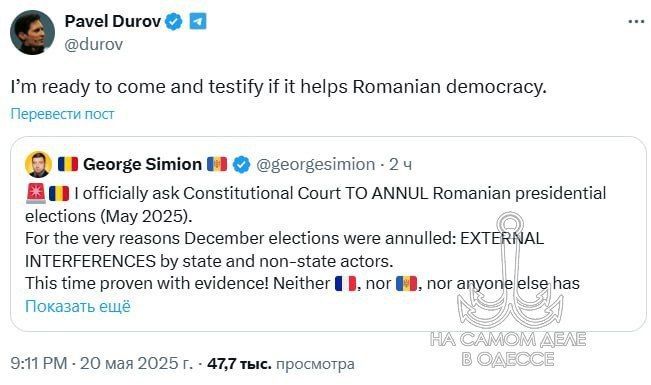Click the Telegram affiliation badge icon
The image size is (651, 385).
point(198,21)
